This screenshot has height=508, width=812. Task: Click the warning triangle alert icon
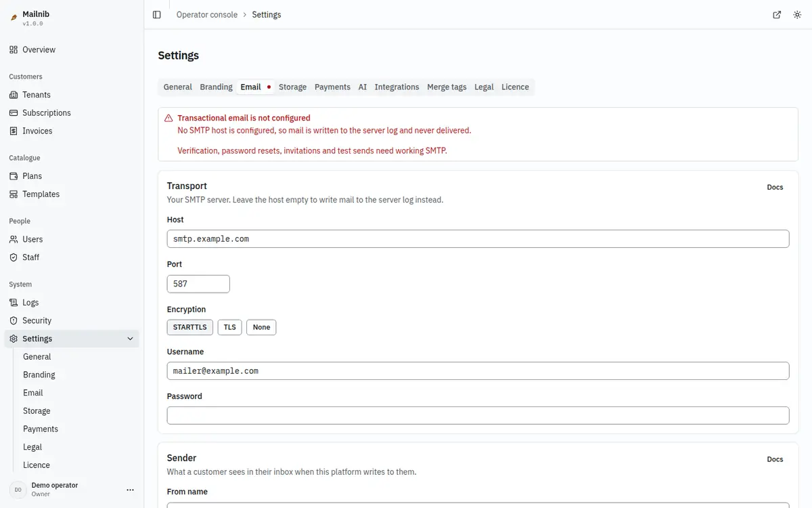tap(168, 118)
